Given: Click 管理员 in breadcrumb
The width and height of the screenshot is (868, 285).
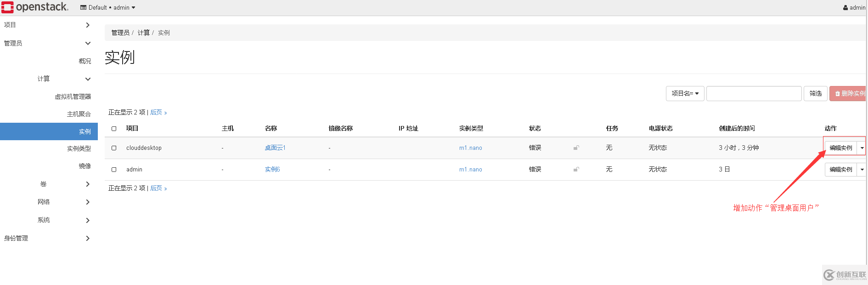Looking at the screenshot, I should 120,33.
